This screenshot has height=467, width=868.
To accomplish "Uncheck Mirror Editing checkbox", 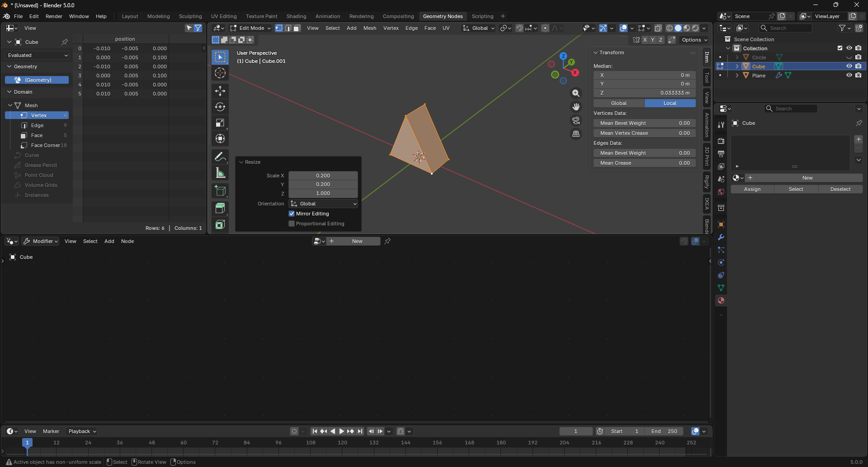I will click(x=292, y=214).
